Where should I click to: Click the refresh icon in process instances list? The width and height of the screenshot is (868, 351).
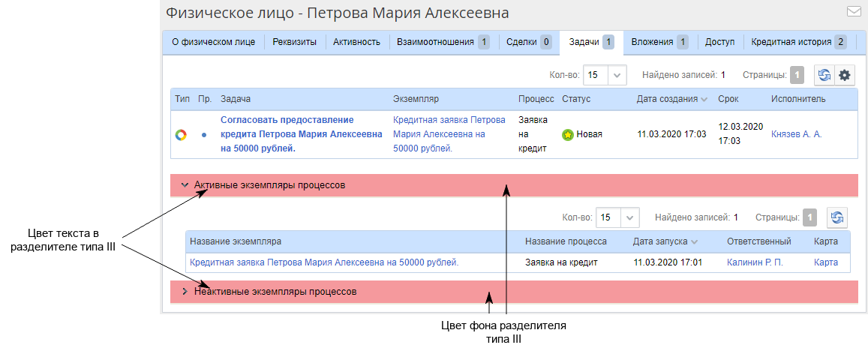coord(836,217)
